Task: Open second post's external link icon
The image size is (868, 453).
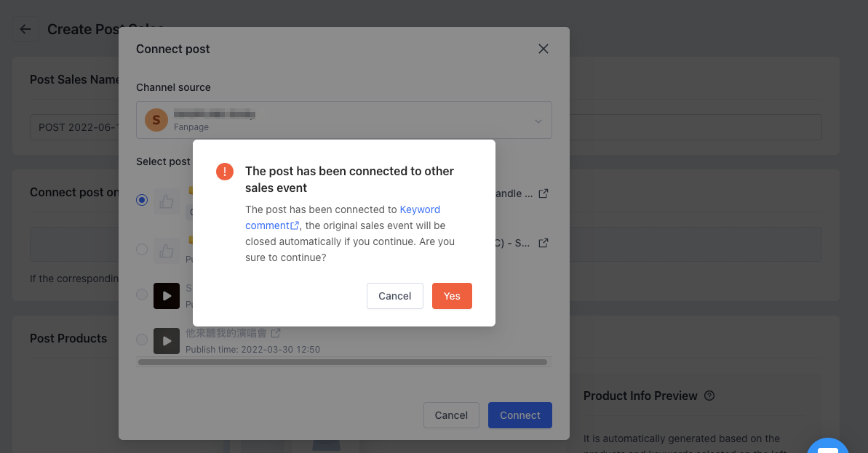Action: 543,243
